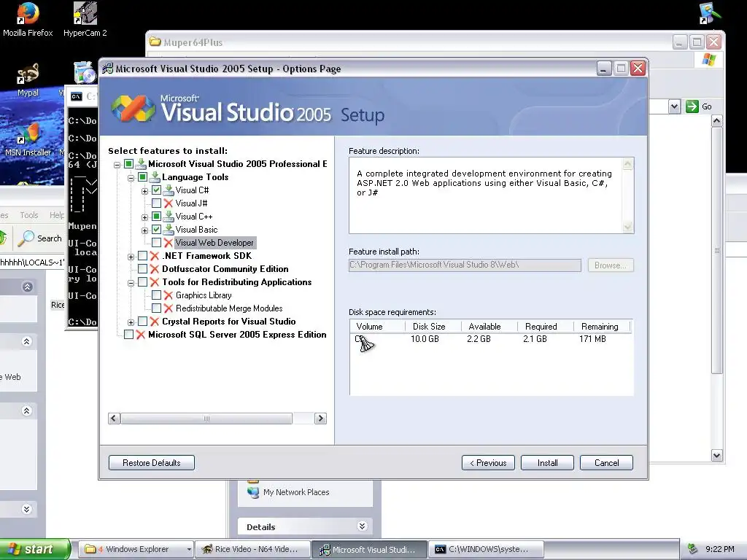Viewport: 747px width, 560px height.
Task: Enable Dotfuscator Community Edition checkbox
Action: (142, 269)
